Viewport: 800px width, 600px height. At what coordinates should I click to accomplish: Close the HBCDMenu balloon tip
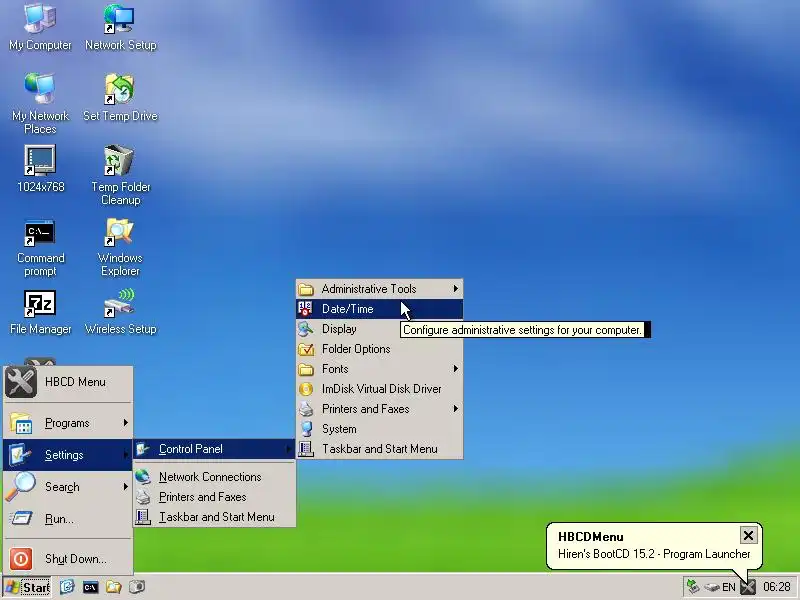pyautogui.click(x=748, y=535)
